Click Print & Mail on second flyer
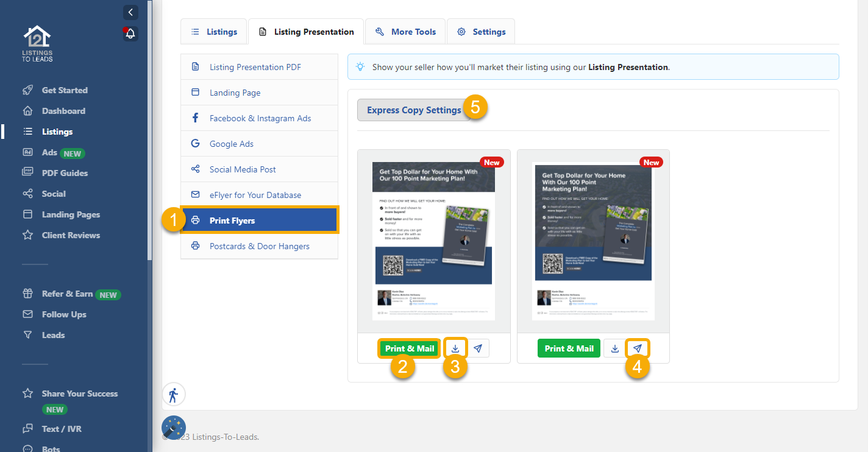 coord(569,348)
